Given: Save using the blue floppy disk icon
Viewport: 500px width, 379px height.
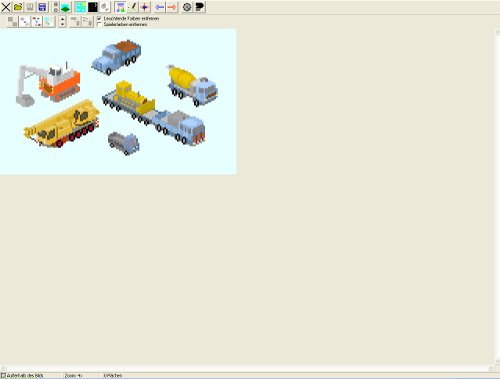Looking at the screenshot, I should 42,7.
